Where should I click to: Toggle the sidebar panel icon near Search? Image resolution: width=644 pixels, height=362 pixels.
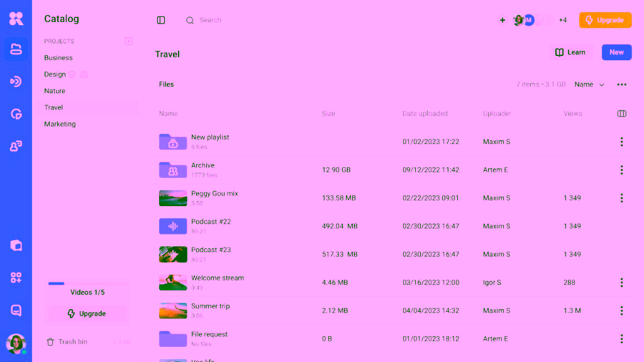click(161, 20)
